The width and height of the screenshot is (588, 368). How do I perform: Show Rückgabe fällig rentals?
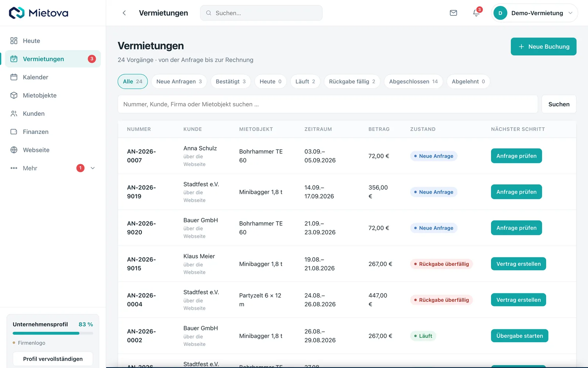tap(352, 82)
